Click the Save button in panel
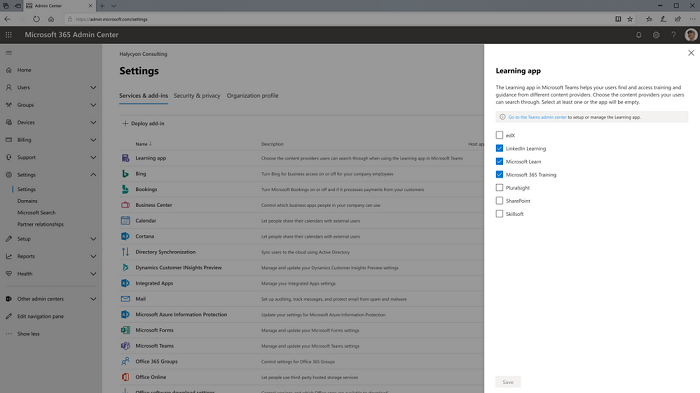Image resolution: width=700 pixels, height=393 pixels. [508, 382]
